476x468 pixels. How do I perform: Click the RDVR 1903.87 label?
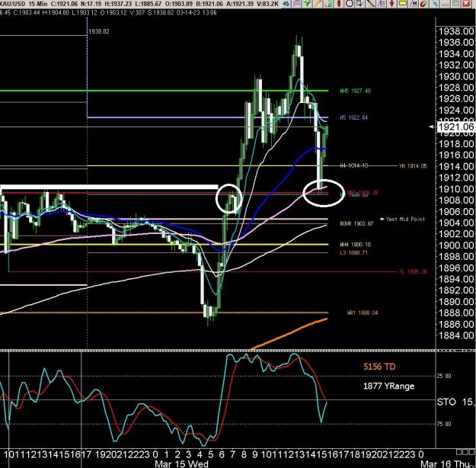tap(356, 223)
